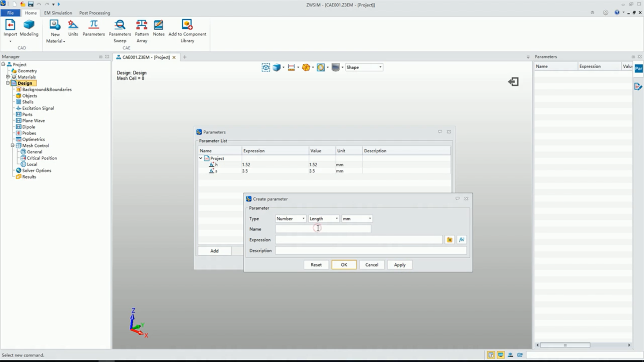
Task: Click the f(x) function icon in Create parameter
Action: pos(462,240)
